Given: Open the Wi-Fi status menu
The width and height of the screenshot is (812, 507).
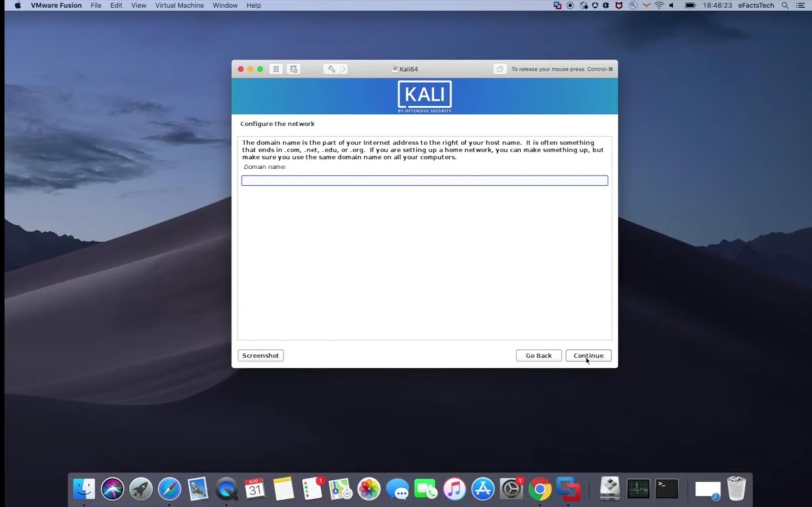Looking at the screenshot, I should [x=659, y=5].
